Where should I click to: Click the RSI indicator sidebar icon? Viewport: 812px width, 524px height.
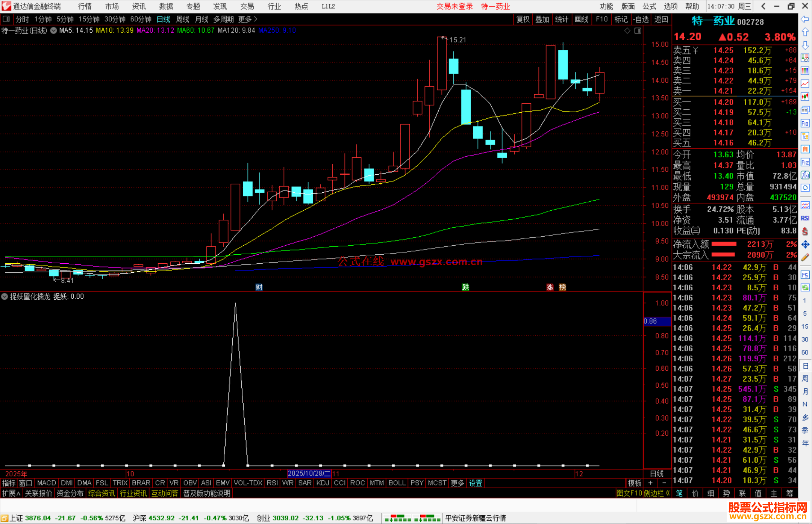point(805,218)
